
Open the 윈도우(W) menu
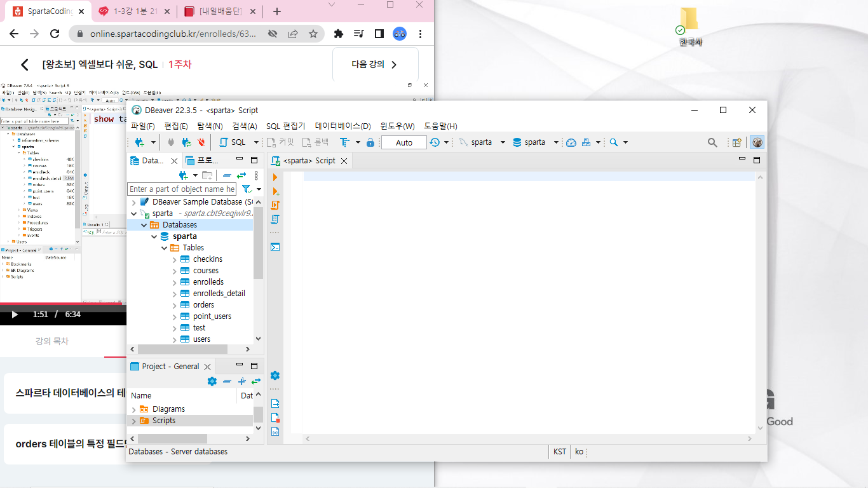(397, 126)
